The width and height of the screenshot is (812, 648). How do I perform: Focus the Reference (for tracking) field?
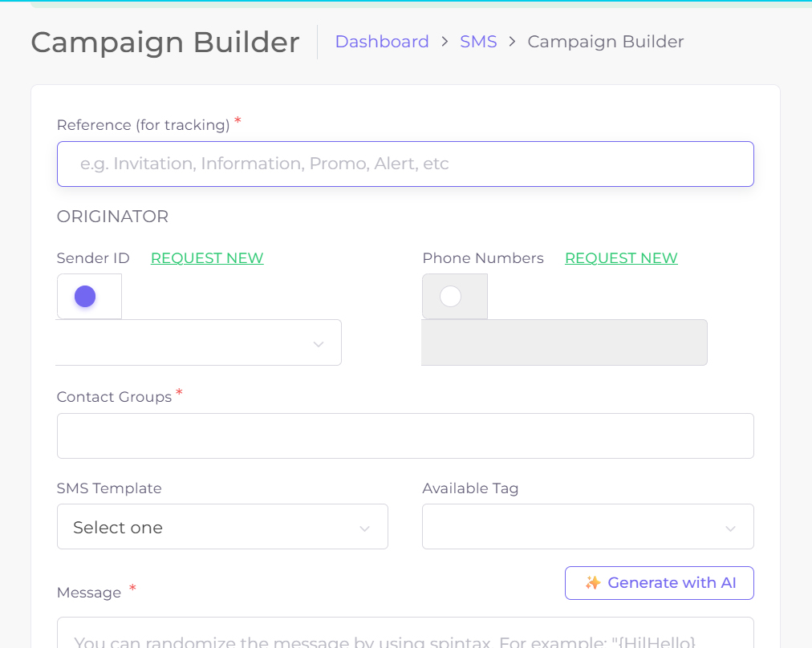point(405,164)
